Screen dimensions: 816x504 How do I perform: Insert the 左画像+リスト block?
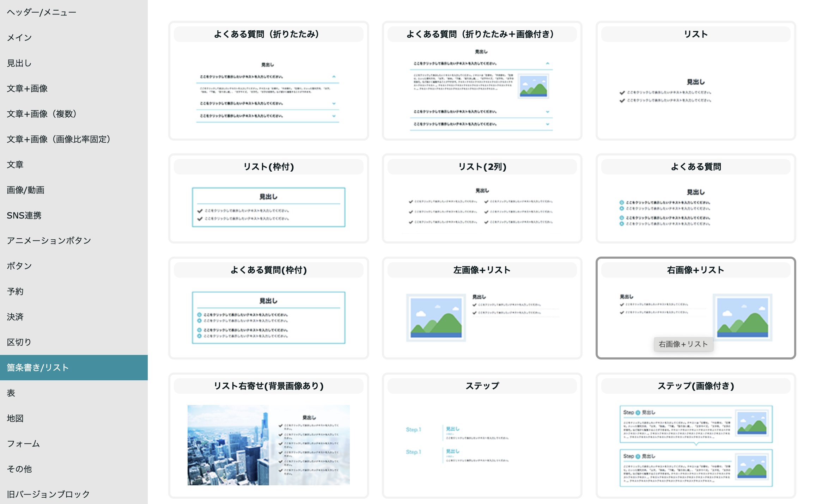click(x=482, y=308)
